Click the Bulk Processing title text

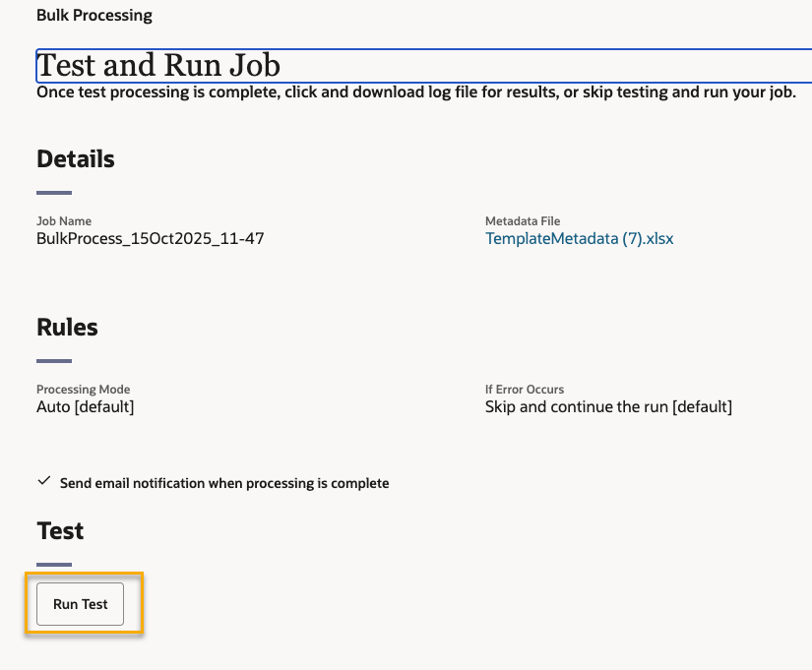[94, 16]
